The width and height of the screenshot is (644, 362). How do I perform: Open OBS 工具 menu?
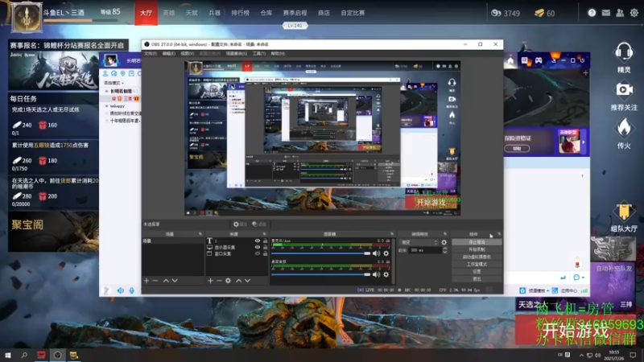(x=258, y=54)
